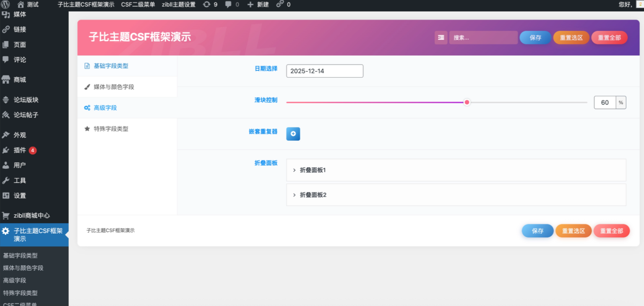644x306 pixels.
Task: Click the 日期选择 field label
Action: point(266,68)
